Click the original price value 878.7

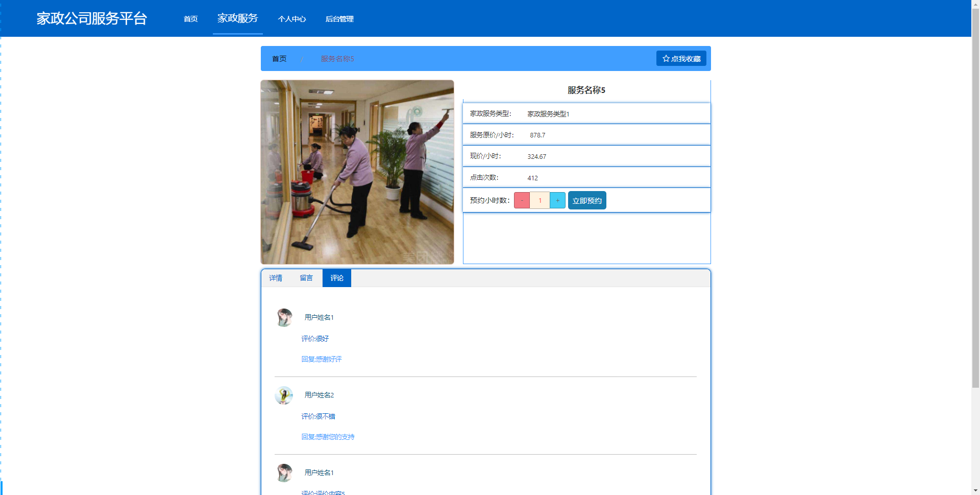click(x=537, y=135)
